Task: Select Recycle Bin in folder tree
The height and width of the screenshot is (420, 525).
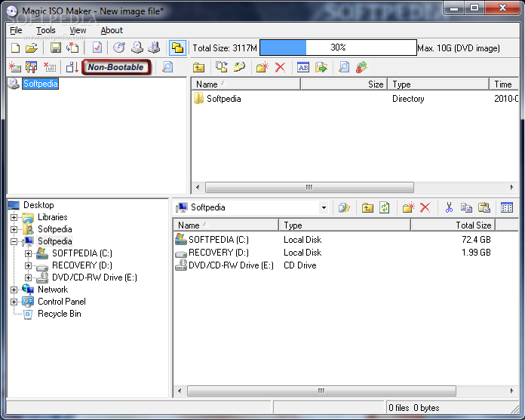Action: pos(60,314)
